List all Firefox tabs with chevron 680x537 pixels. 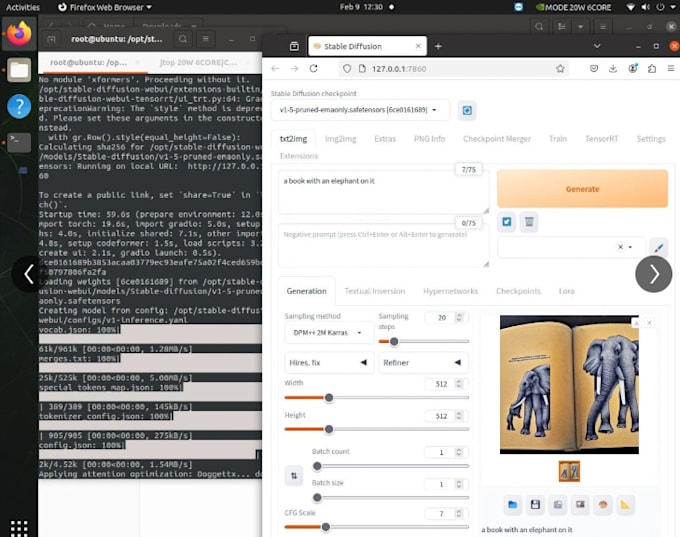pos(597,46)
